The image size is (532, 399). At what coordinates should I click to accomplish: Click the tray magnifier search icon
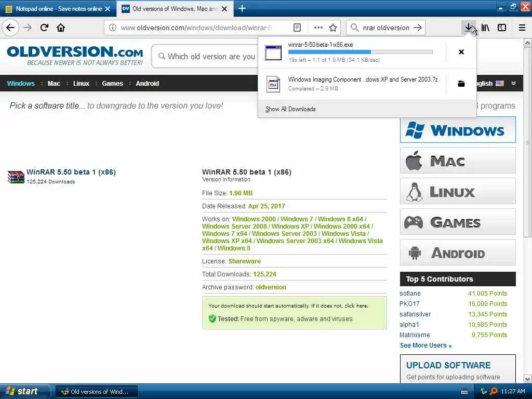click(x=494, y=392)
